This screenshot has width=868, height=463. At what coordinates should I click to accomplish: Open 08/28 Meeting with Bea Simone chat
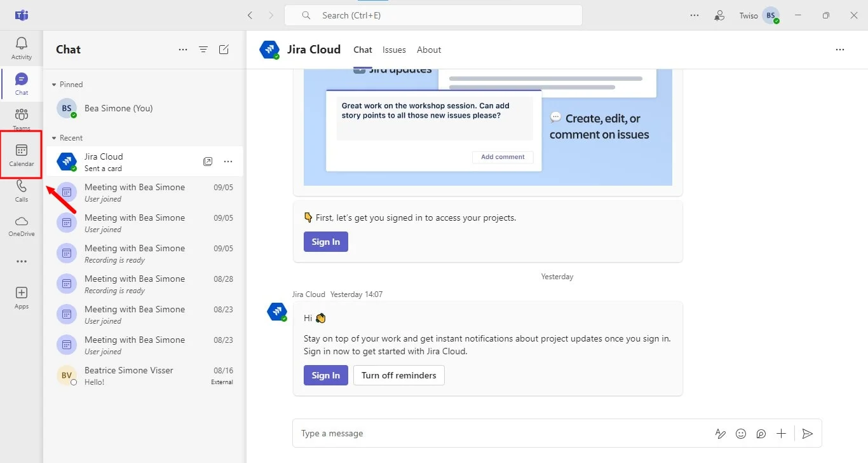[145, 284]
